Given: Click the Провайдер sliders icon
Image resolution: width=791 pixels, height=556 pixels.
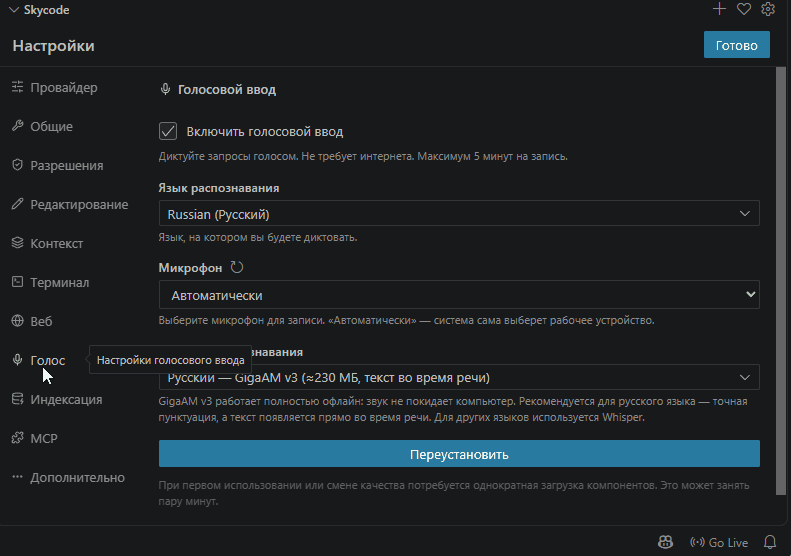Looking at the screenshot, I should click(18, 87).
